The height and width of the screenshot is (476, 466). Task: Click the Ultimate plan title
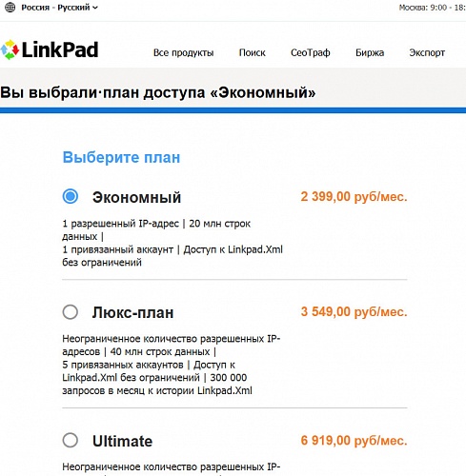coord(122,441)
